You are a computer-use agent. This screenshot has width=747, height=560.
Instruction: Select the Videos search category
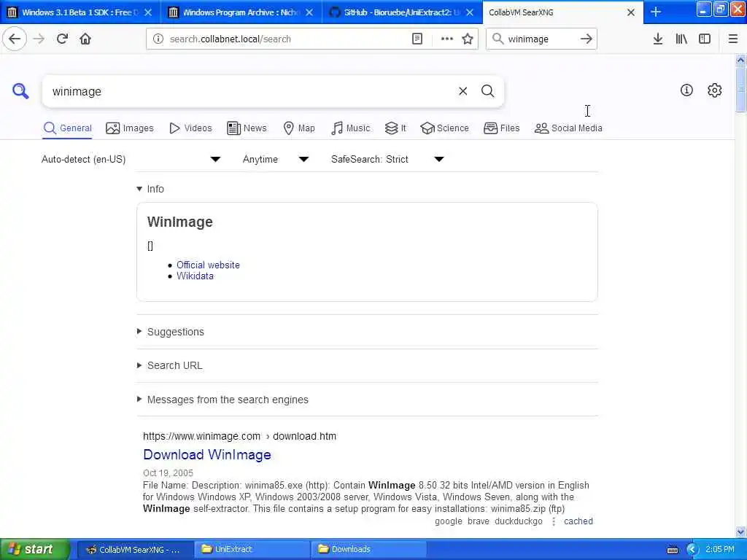190,128
